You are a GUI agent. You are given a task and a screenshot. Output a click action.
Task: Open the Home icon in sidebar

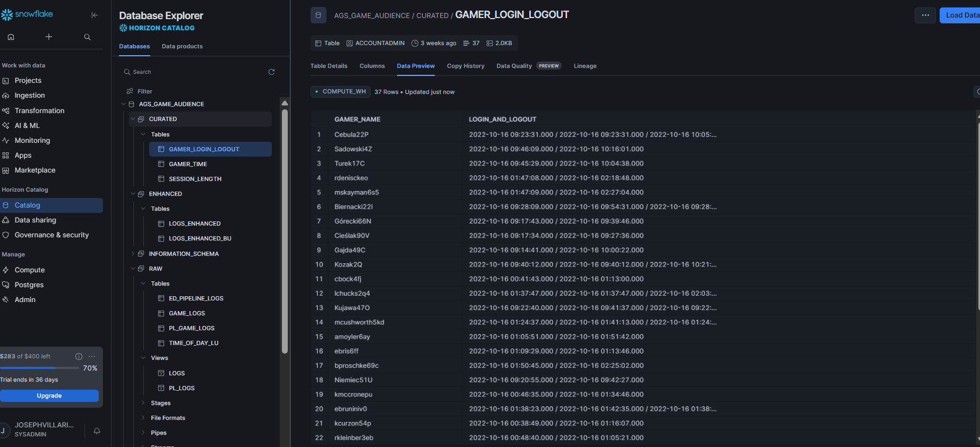[x=11, y=37]
